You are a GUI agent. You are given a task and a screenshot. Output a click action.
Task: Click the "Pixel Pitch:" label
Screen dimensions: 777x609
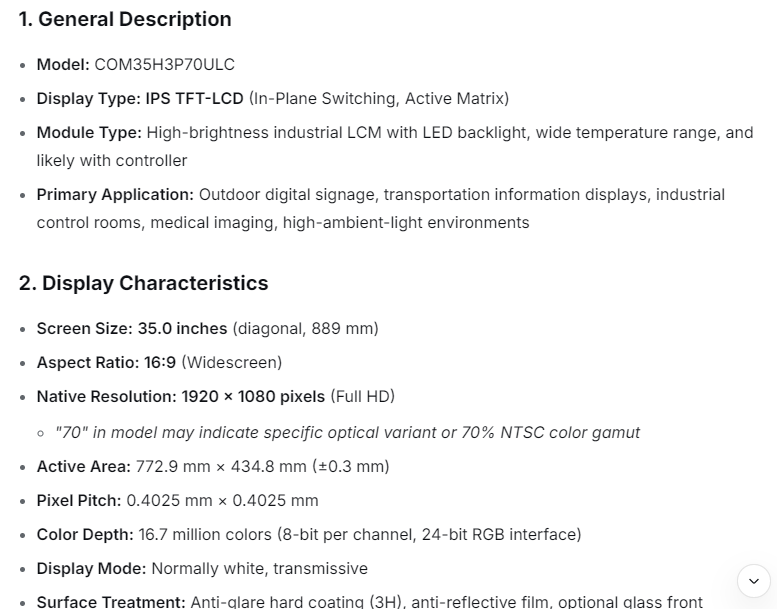point(79,500)
